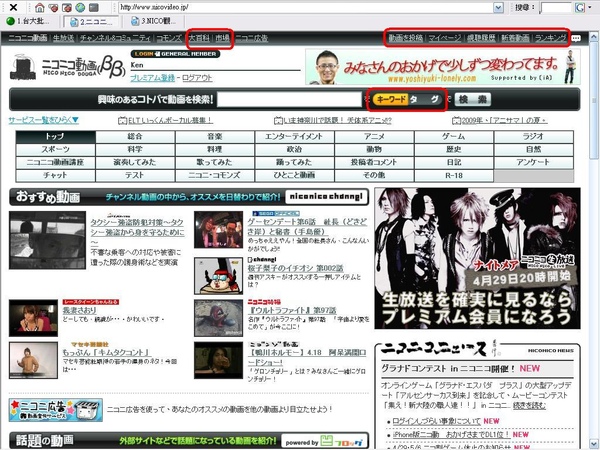Expand サービス一覧をひらく▼ services list
The image size is (600, 450).
pyautogui.click(x=43, y=120)
